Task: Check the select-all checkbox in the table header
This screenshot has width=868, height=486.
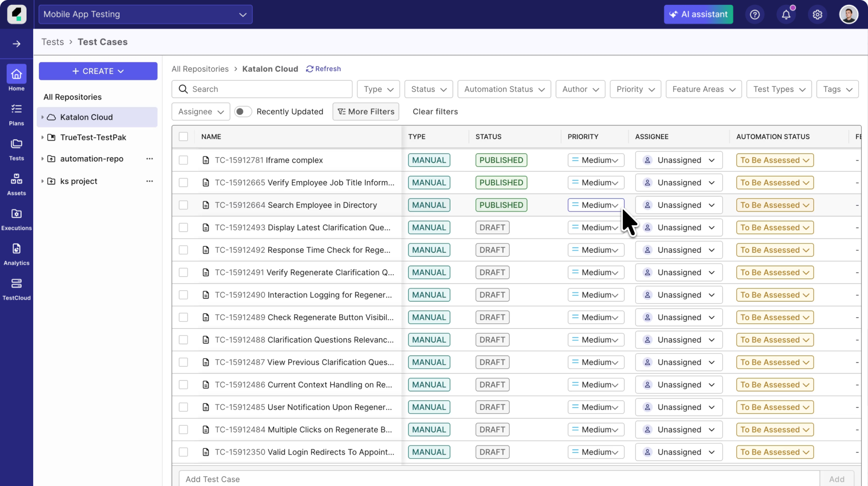Action: tap(183, 137)
